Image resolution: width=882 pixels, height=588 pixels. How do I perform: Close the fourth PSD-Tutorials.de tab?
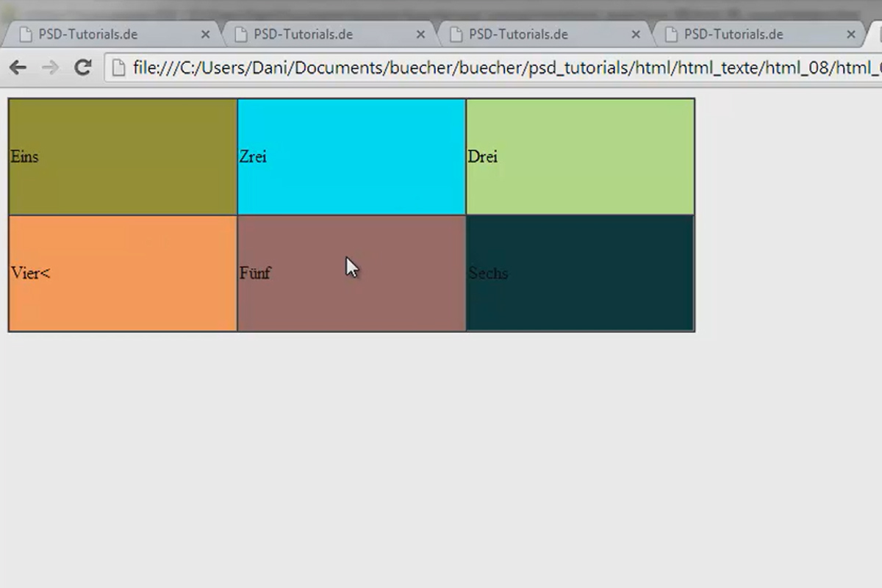point(851,34)
